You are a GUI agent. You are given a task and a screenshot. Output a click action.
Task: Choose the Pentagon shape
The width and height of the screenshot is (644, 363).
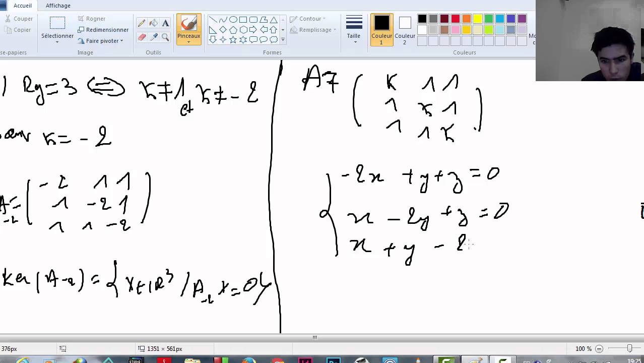tap(233, 30)
